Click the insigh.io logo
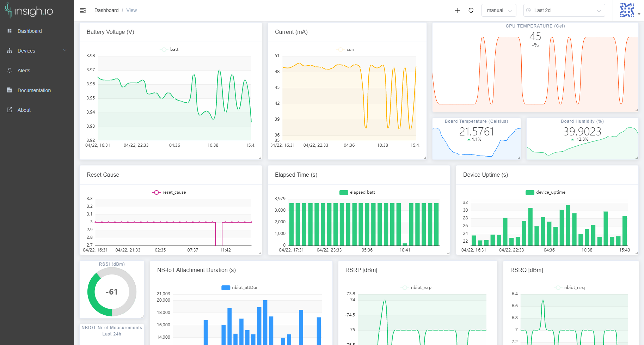This screenshot has width=644, height=345. coord(29,11)
